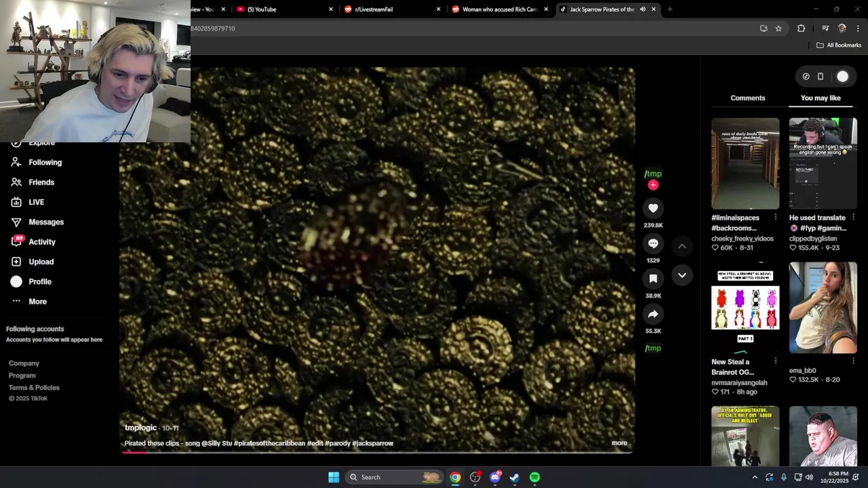The height and width of the screenshot is (488, 868).
Task: Open Terms & Policies footer link
Action: coord(34,388)
